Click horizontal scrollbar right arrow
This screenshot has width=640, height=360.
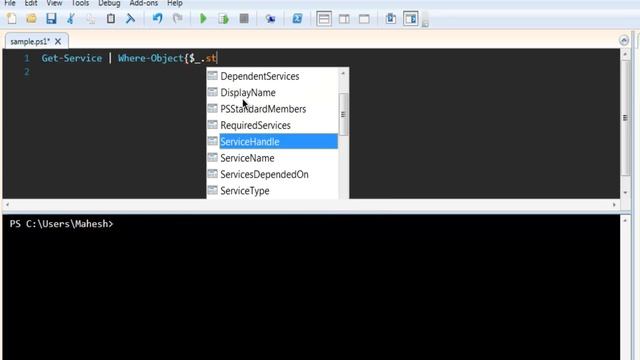(x=614, y=204)
